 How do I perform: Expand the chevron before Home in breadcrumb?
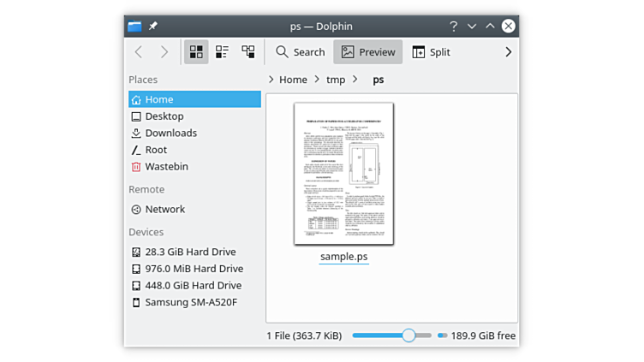tap(271, 80)
